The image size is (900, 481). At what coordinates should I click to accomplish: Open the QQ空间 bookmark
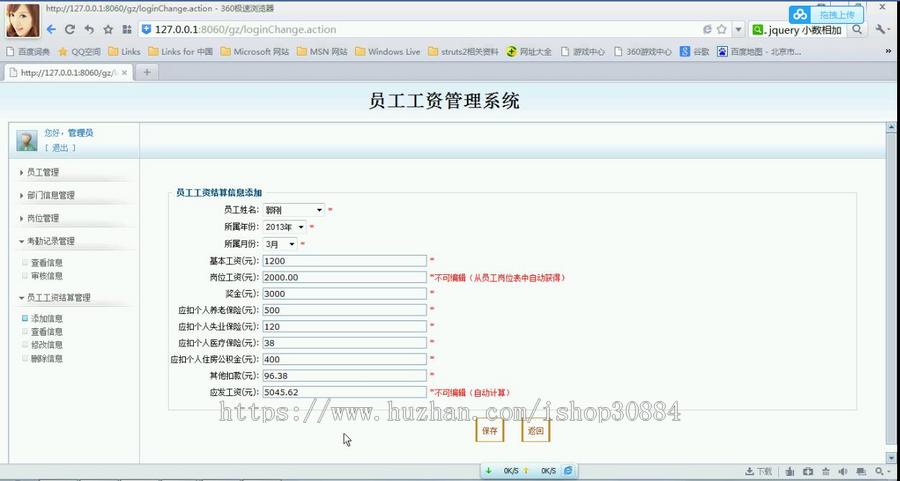(79, 52)
